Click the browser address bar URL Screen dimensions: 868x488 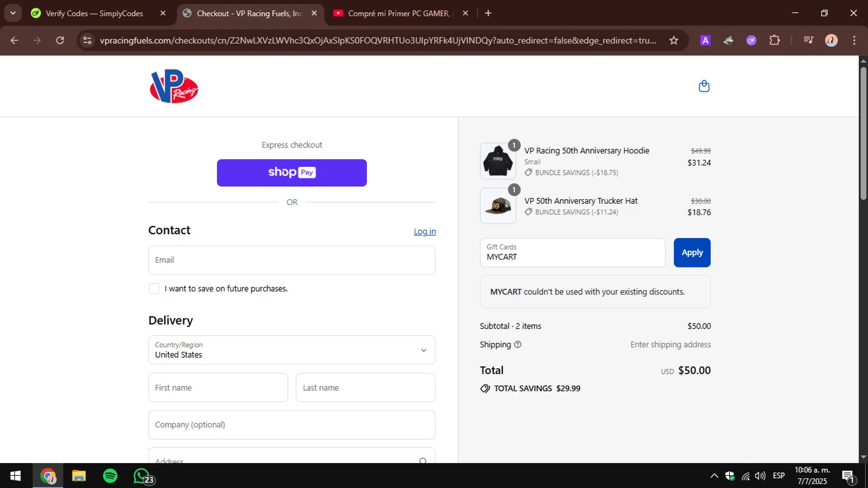(x=378, y=41)
